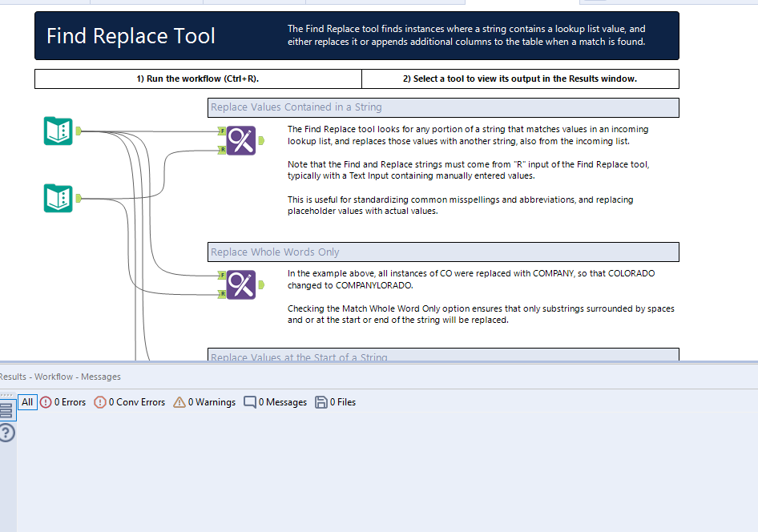The width and height of the screenshot is (758, 532).
Task: Click the Results - Workflow - Messages panel header
Action: (x=59, y=377)
